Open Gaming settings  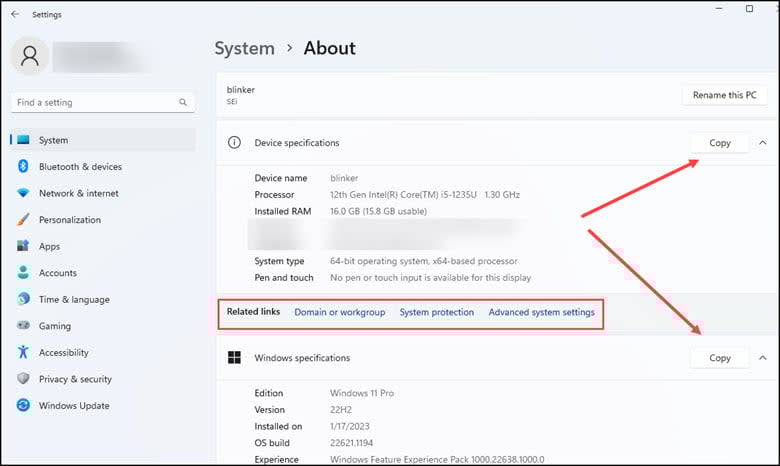(103, 326)
